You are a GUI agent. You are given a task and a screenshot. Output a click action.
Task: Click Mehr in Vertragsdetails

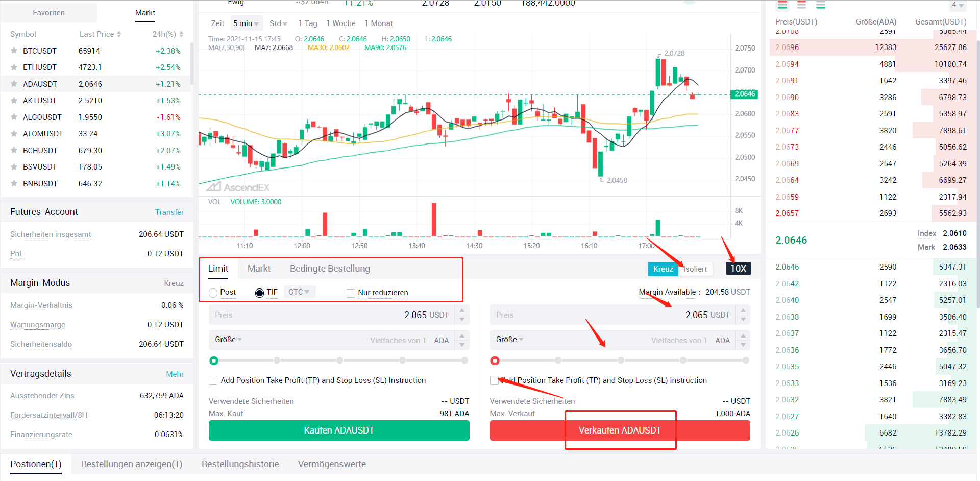(175, 374)
